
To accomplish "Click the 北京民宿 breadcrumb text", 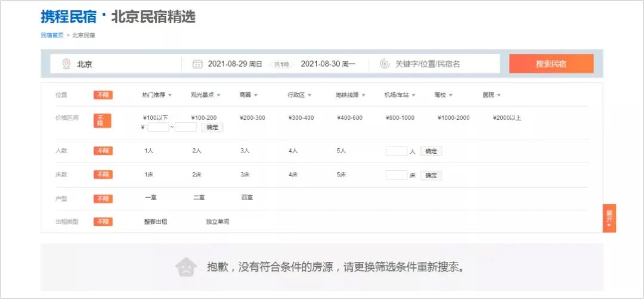I will [x=84, y=35].
